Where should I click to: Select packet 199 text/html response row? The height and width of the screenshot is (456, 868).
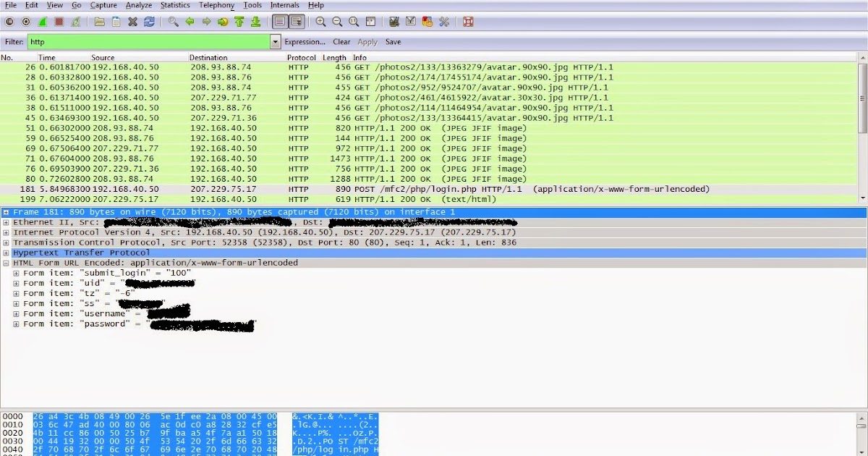click(428, 199)
